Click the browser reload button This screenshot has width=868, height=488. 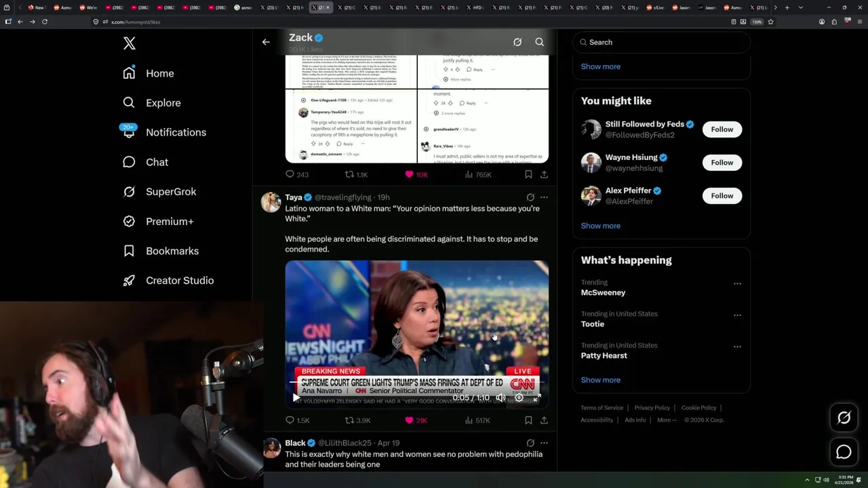click(x=45, y=22)
